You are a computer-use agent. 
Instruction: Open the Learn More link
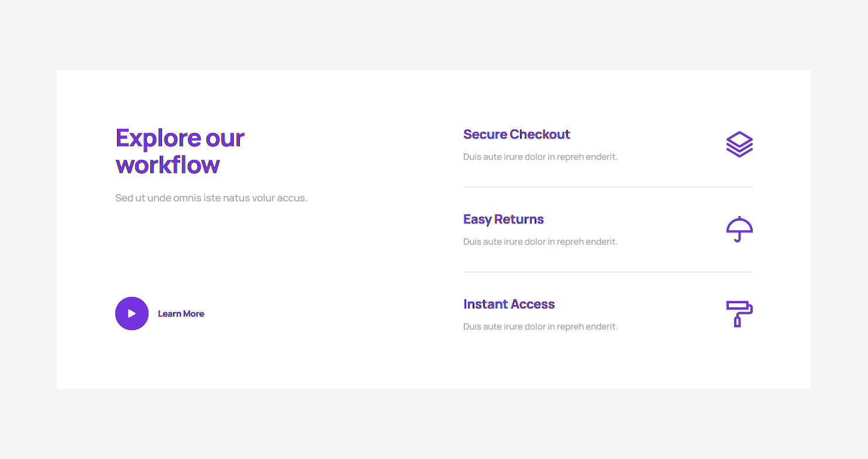181,314
